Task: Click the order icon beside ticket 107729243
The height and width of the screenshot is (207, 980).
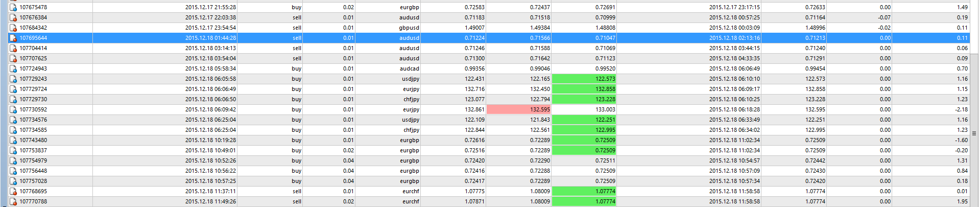Action: (13, 79)
